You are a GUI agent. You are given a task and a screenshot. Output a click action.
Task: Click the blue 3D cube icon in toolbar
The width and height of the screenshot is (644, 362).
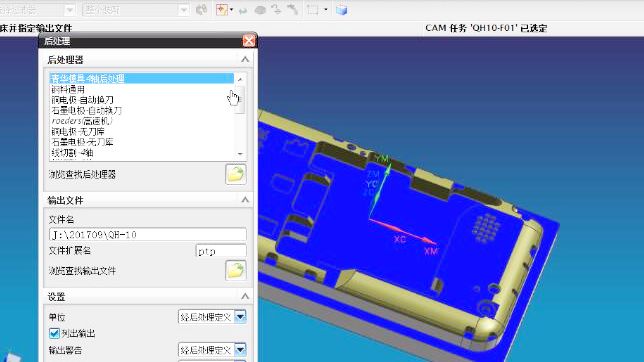click(x=341, y=10)
